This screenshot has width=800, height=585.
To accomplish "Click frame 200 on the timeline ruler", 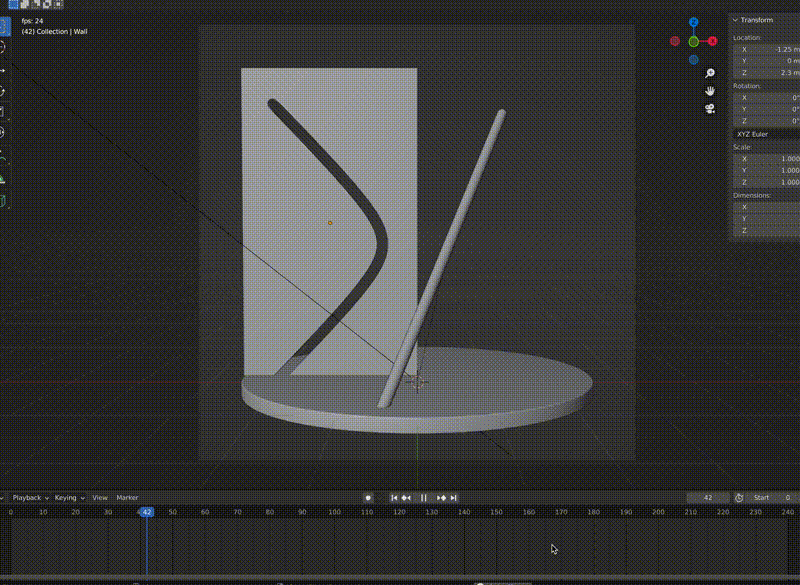I will pyautogui.click(x=658, y=512).
